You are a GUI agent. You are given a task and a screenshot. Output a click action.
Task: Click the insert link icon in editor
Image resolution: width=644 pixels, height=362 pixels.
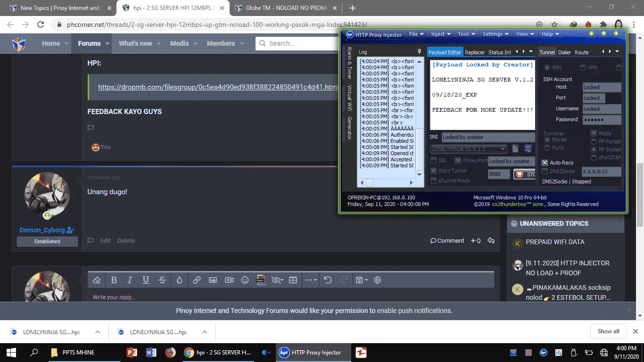pyautogui.click(x=197, y=280)
